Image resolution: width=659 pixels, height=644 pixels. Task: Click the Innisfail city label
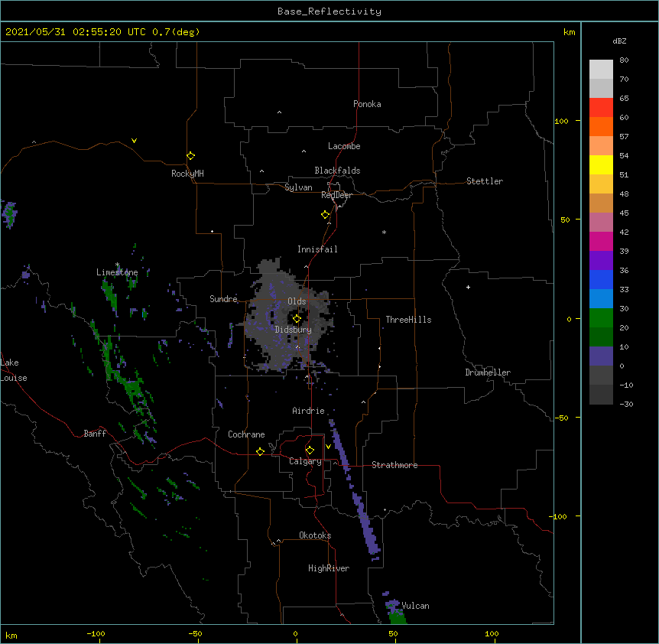click(317, 249)
